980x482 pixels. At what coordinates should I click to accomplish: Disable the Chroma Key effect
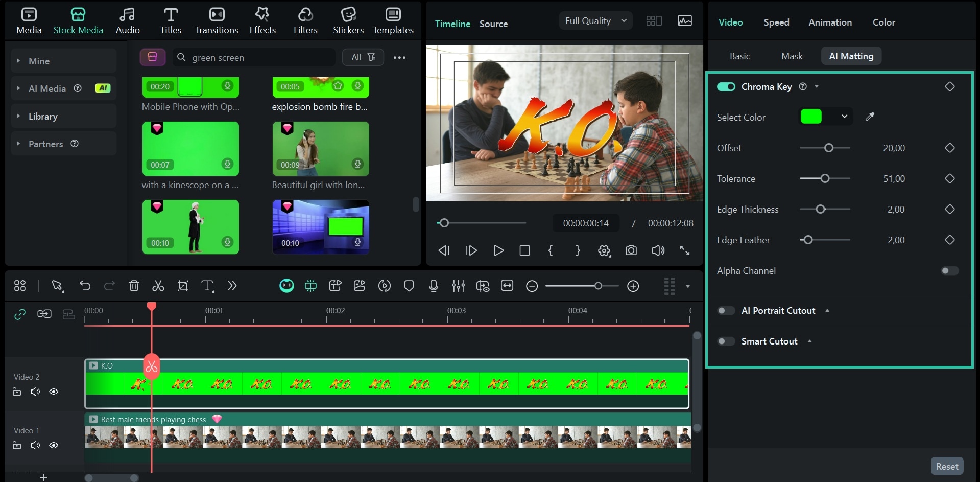coord(726,86)
